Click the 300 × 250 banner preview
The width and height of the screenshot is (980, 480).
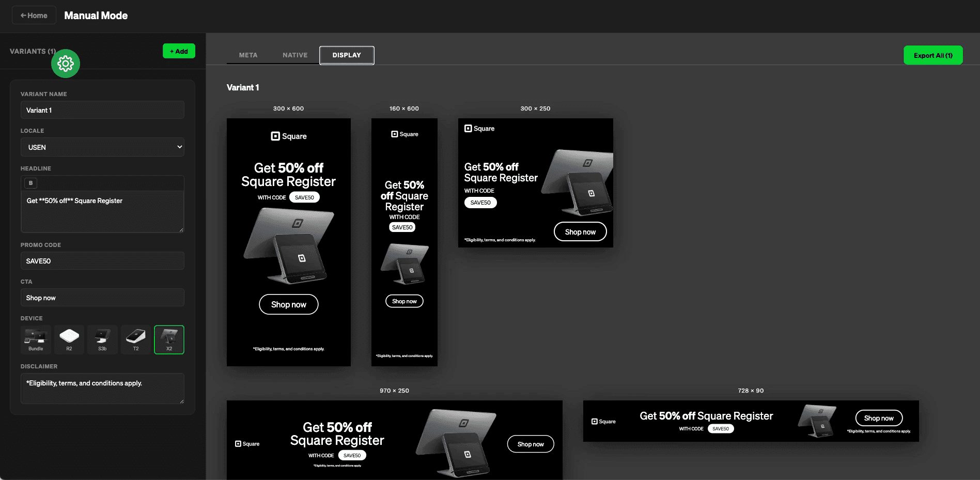pos(536,183)
